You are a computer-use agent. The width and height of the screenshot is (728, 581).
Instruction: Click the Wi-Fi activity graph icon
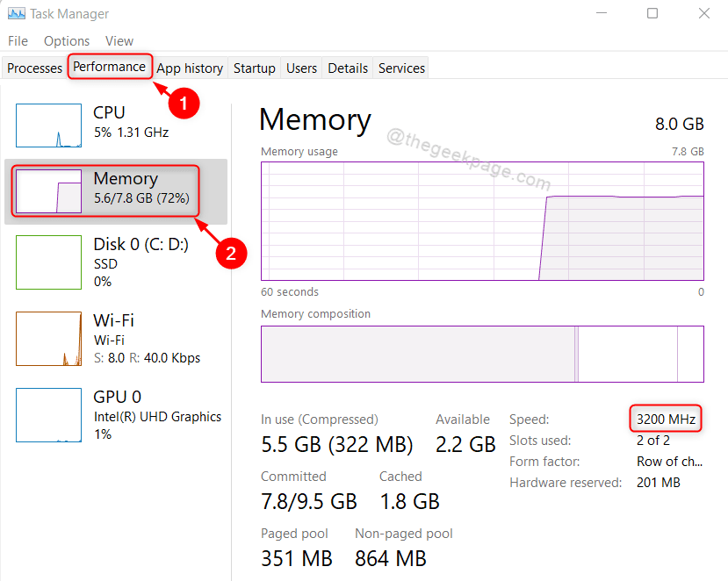coord(48,339)
